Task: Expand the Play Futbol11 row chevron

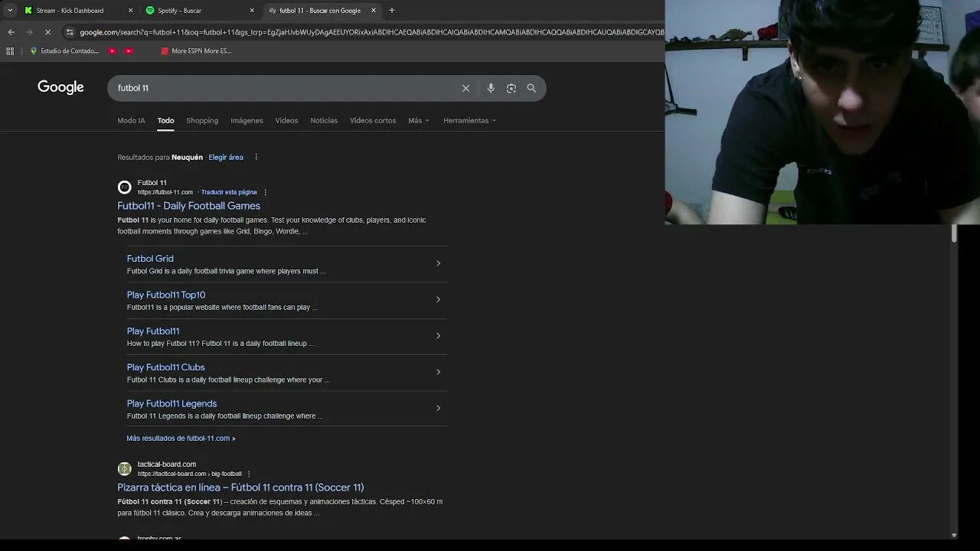Action: 438,335
